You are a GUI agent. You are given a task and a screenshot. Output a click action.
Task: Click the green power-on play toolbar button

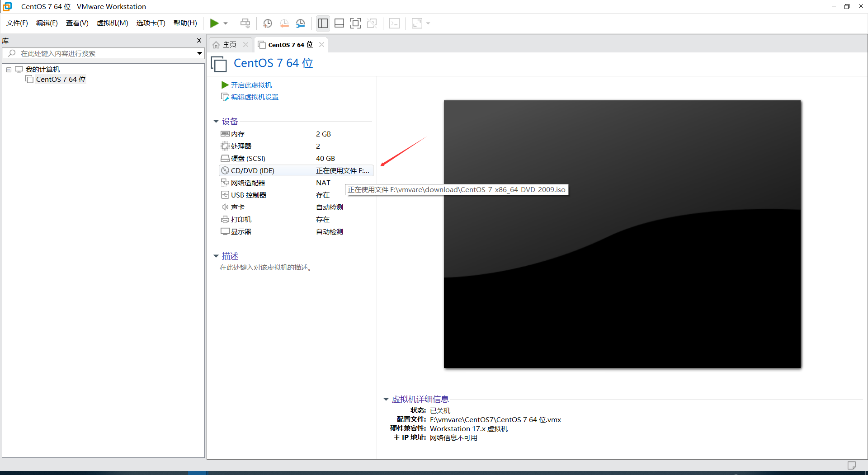(x=214, y=23)
